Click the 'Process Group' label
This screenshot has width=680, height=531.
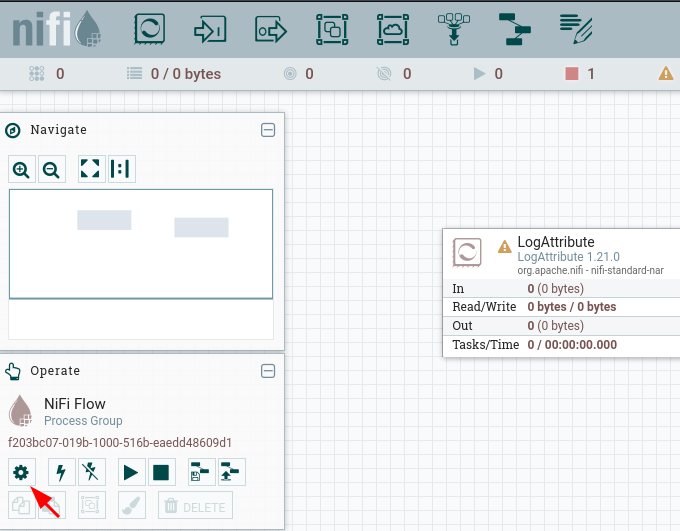(x=83, y=421)
